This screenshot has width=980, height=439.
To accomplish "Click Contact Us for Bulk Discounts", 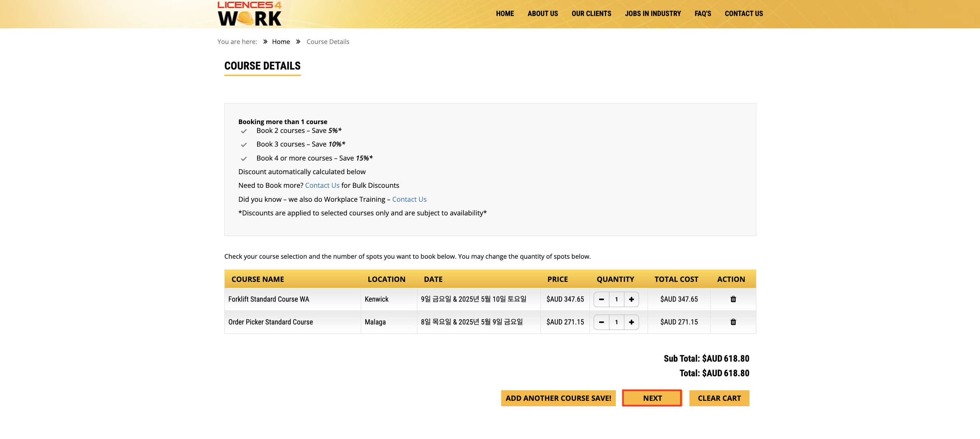I will [322, 185].
